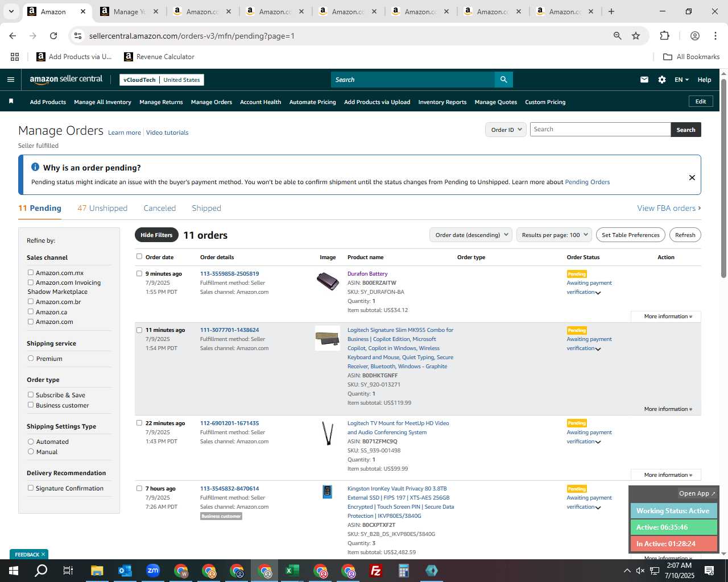
Task: Open FileZilla from the taskbar
Action: point(376,571)
